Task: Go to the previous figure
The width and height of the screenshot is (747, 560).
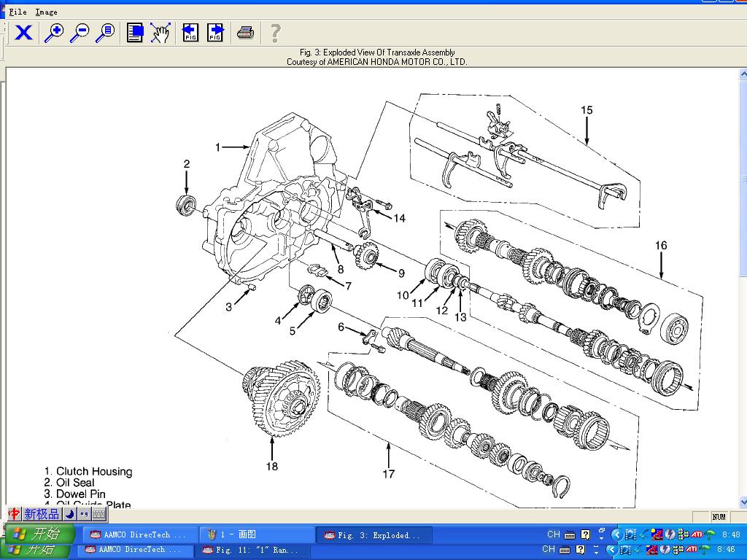Action: click(190, 33)
